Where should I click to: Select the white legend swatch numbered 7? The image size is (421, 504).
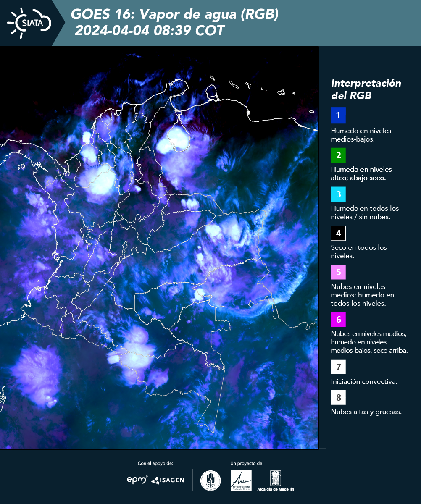(338, 367)
